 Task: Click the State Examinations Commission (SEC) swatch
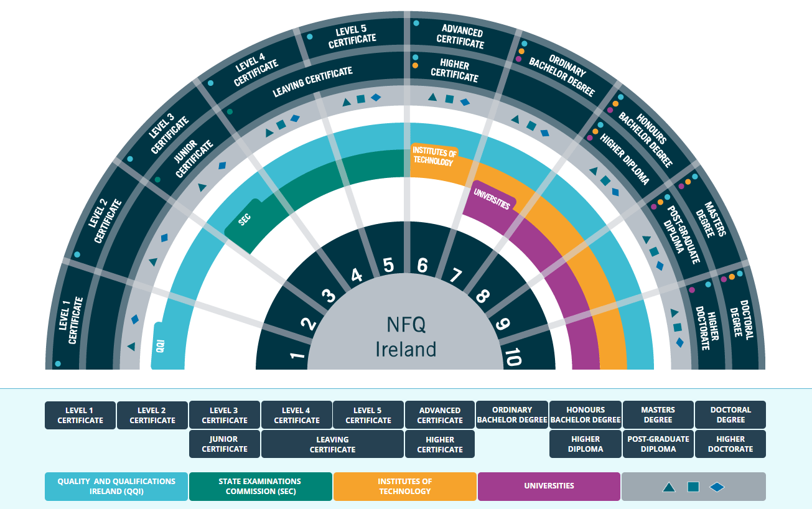point(261,487)
